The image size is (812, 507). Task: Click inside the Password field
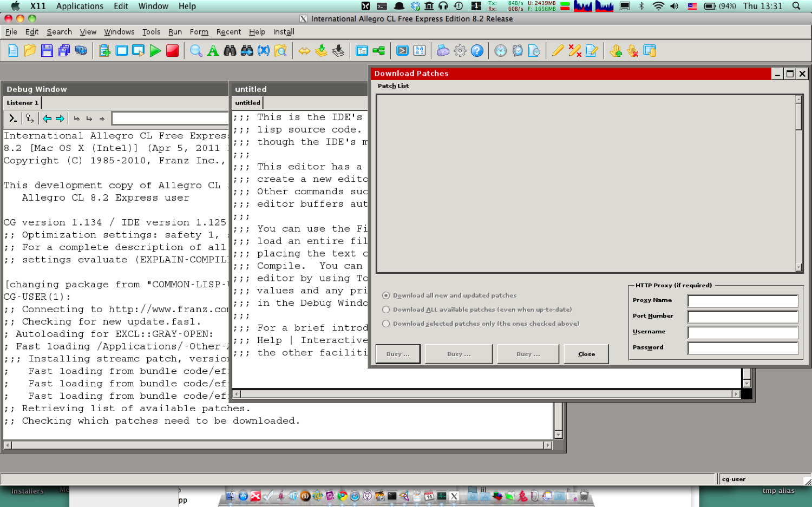[x=743, y=348]
